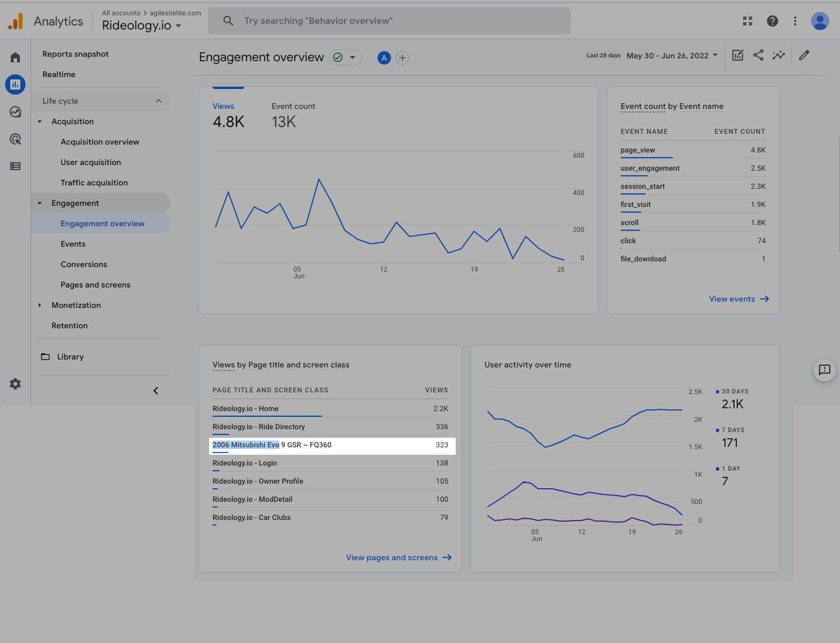Open Acquisition overview
840x643 pixels.
click(x=100, y=142)
